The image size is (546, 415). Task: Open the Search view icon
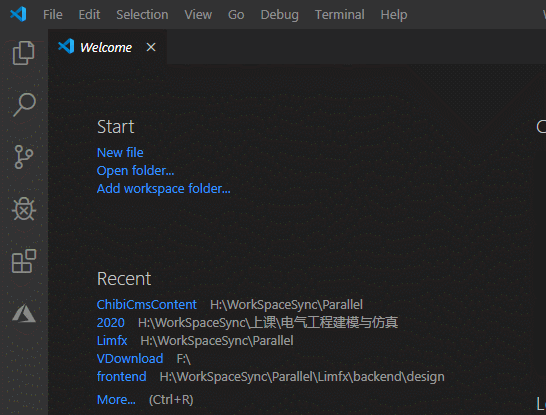[x=24, y=104]
